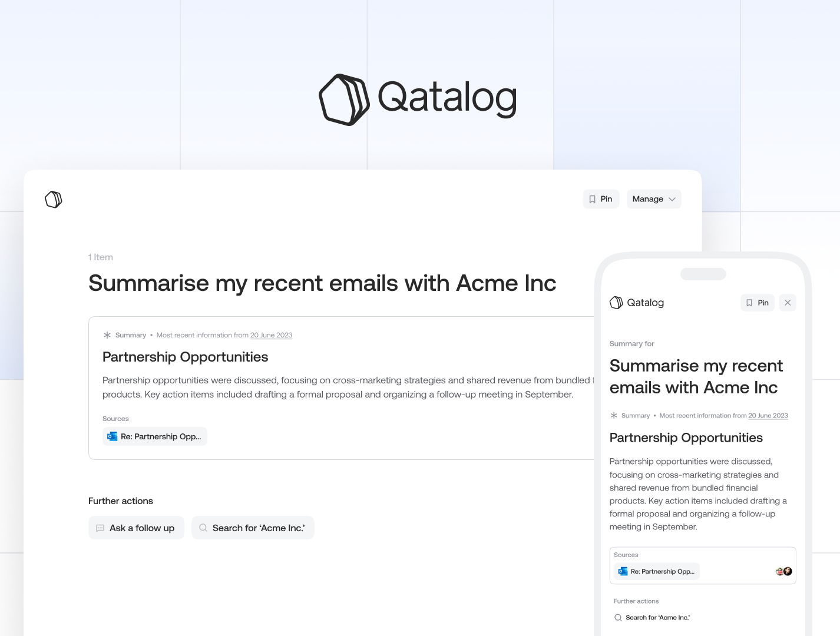Click the bookmark icon inside the mobile Pin button
This screenshot has width=840, height=636.
click(x=749, y=302)
